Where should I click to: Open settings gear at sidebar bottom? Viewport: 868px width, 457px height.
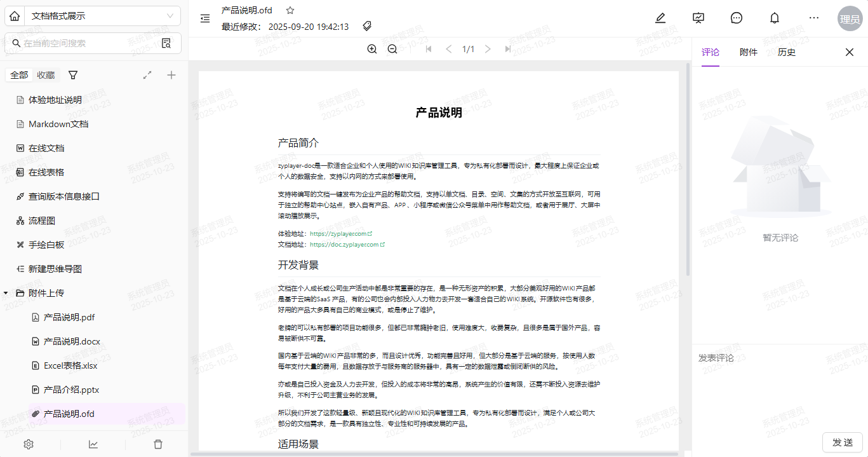pyautogui.click(x=29, y=444)
